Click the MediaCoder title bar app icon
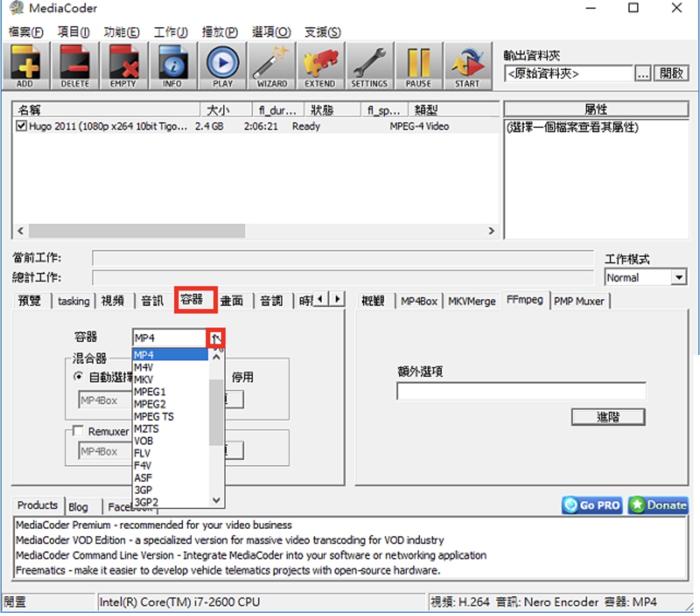This screenshot has width=700, height=616. tap(16, 8)
